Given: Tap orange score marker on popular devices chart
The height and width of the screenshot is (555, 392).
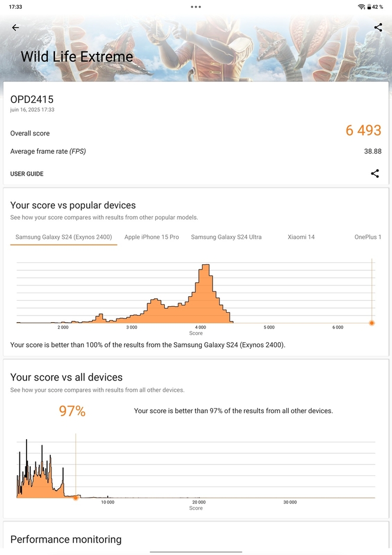Looking at the screenshot, I should (371, 323).
